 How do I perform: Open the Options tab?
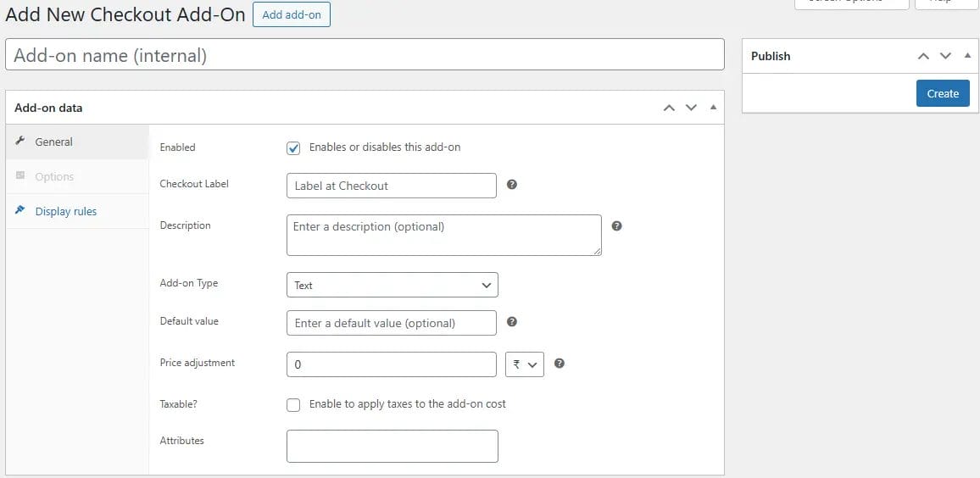tap(77, 177)
